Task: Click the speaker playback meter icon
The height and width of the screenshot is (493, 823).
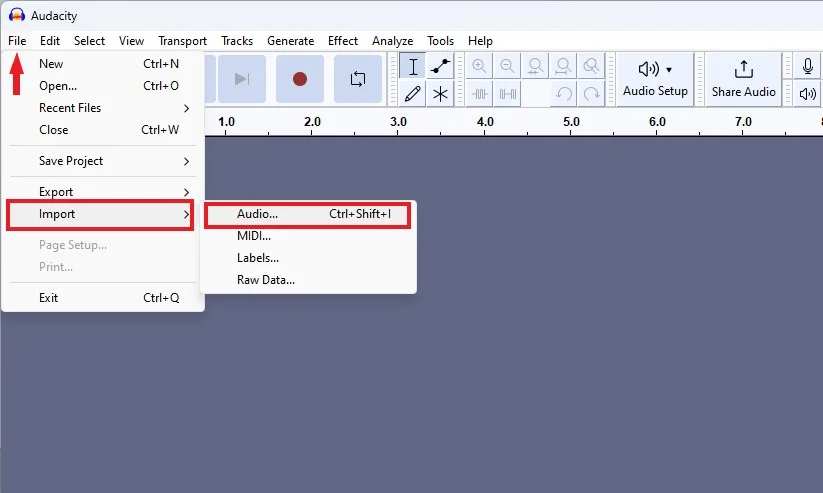Action: [x=807, y=94]
